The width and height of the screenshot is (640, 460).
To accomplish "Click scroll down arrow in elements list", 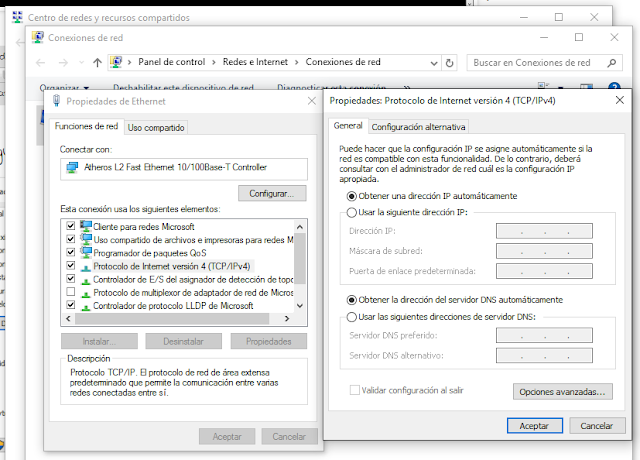I will pyautogui.click(x=300, y=306).
